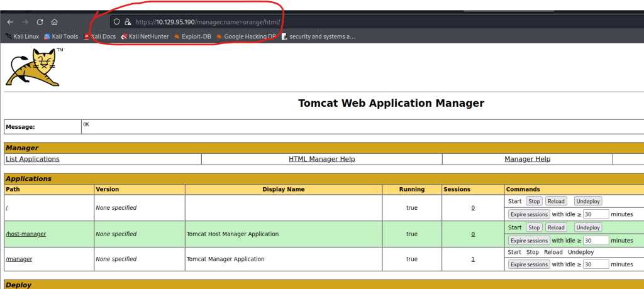Open the Kali NetHunter bookmark
This screenshot has width=644, height=289.
pyautogui.click(x=144, y=36)
